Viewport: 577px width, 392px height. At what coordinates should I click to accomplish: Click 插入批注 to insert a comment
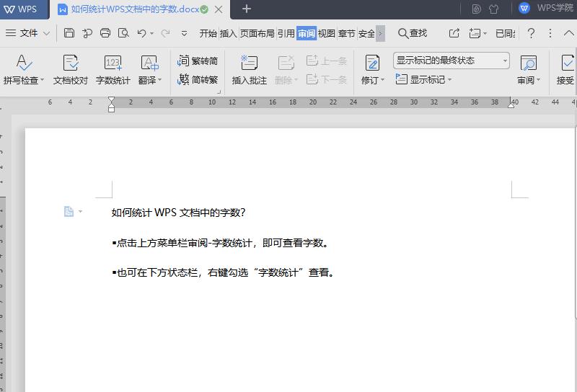click(249, 70)
